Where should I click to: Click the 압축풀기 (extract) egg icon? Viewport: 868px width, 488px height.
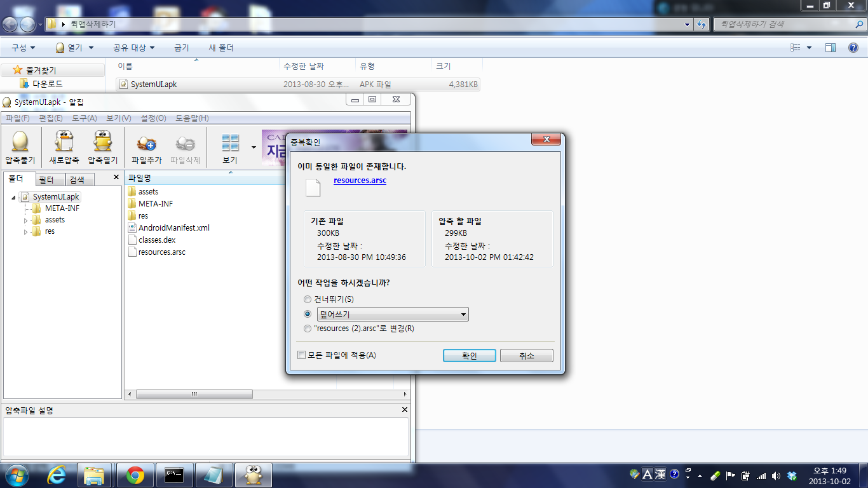click(x=20, y=142)
